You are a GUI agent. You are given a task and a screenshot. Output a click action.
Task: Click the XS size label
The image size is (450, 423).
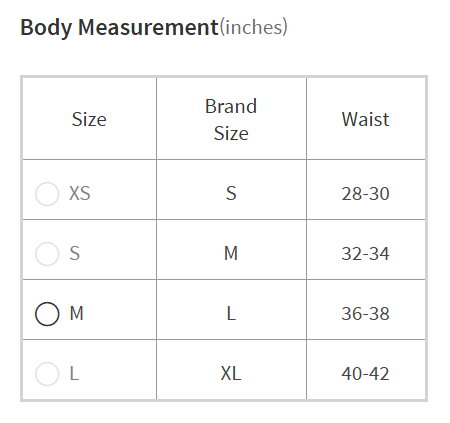coord(80,193)
